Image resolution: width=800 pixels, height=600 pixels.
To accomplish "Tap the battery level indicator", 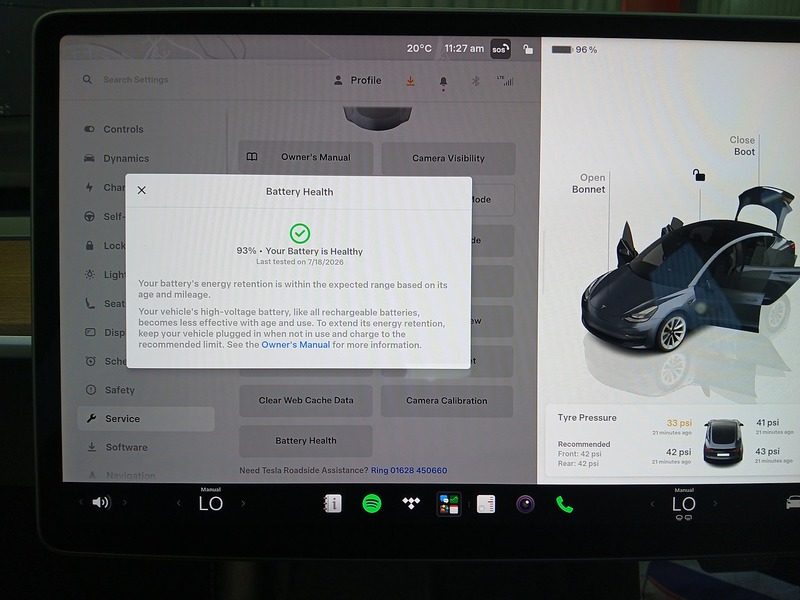I will pyautogui.click(x=574, y=50).
